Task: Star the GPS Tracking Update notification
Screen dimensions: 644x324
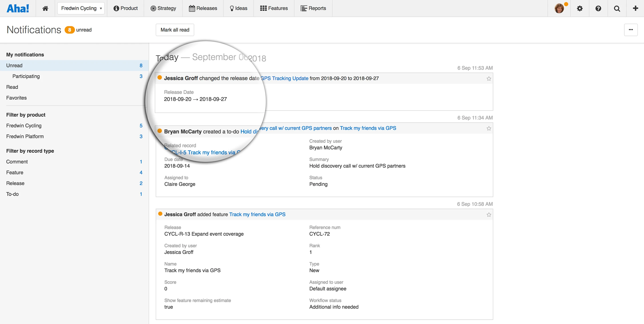Action: click(x=489, y=79)
